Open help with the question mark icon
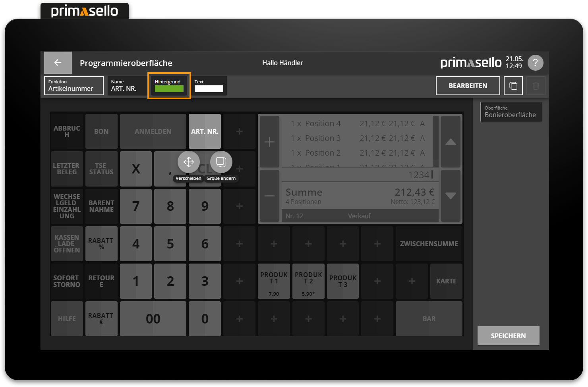The width and height of the screenshot is (588, 387). [535, 63]
